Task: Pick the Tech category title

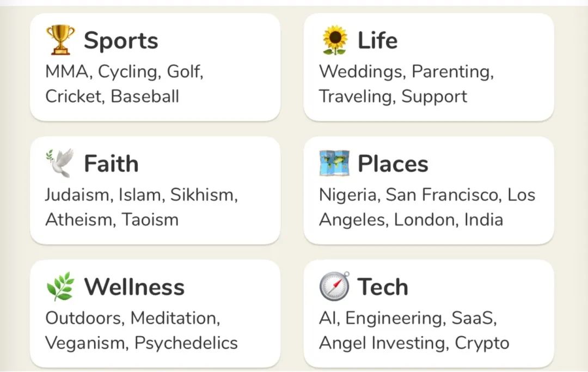Action: click(383, 287)
